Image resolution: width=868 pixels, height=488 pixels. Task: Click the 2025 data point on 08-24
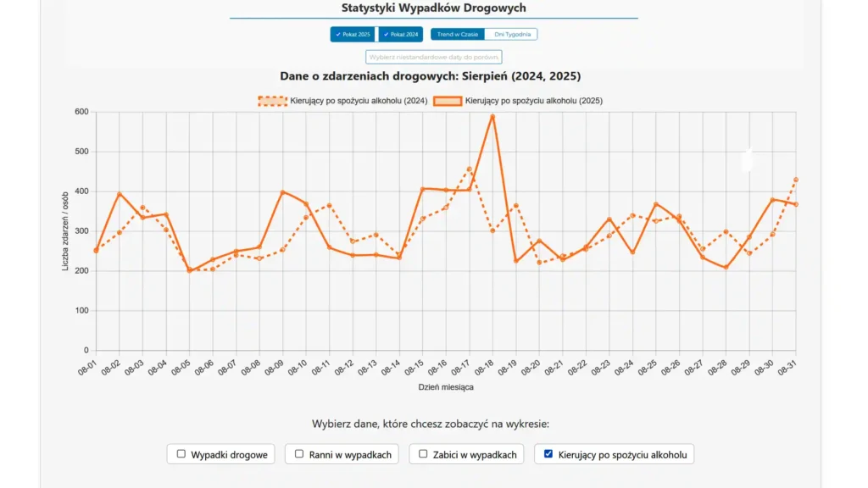point(632,252)
